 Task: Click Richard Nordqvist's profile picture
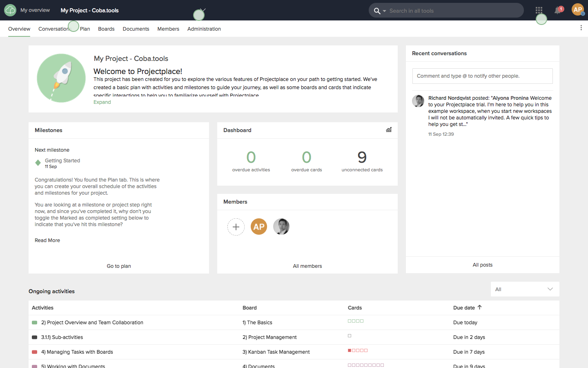coord(418,101)
